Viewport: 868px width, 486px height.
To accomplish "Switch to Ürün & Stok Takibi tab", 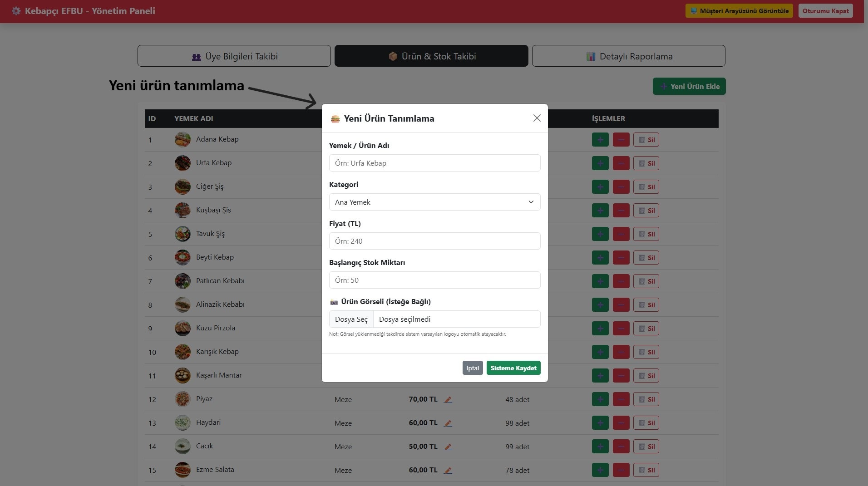I will (x=431, y=56).
